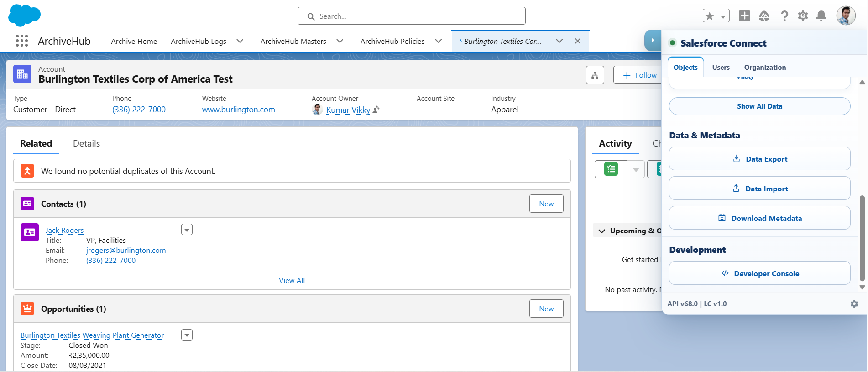View the account hierarchy icon
The image size is (868, 372).
pyautogui.click(x=595, y=75)
